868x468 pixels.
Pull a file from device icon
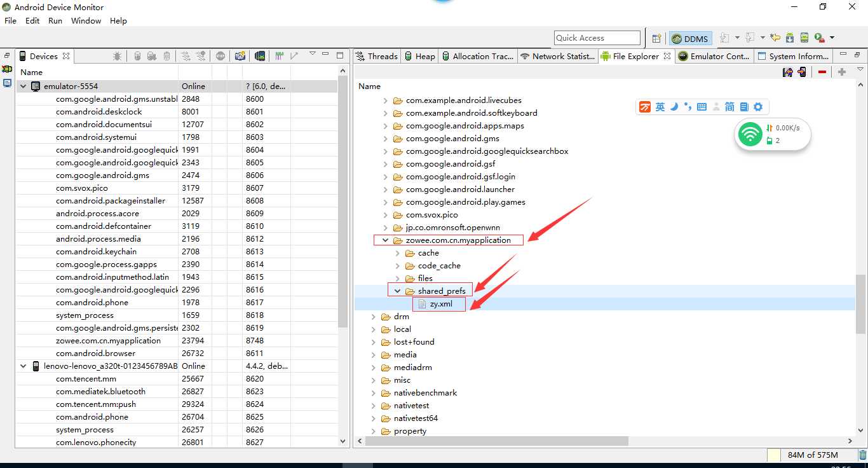coord(788,72)
